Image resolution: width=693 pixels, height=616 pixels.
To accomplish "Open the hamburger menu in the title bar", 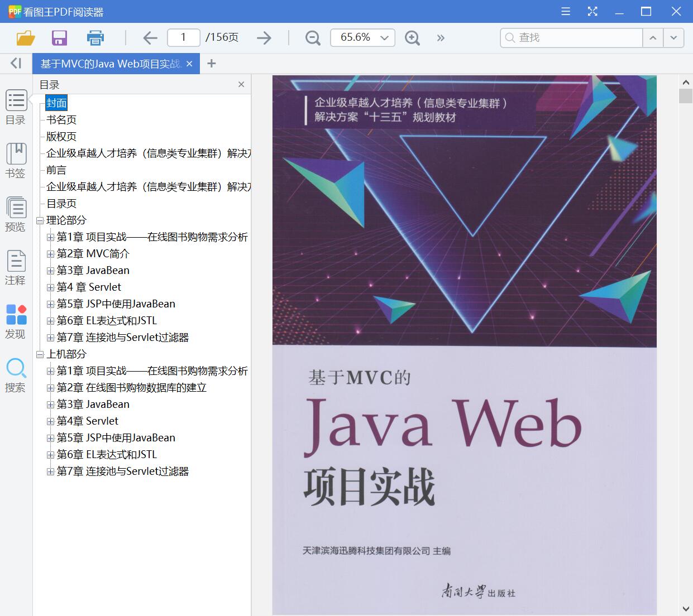I will click(565, 11).
